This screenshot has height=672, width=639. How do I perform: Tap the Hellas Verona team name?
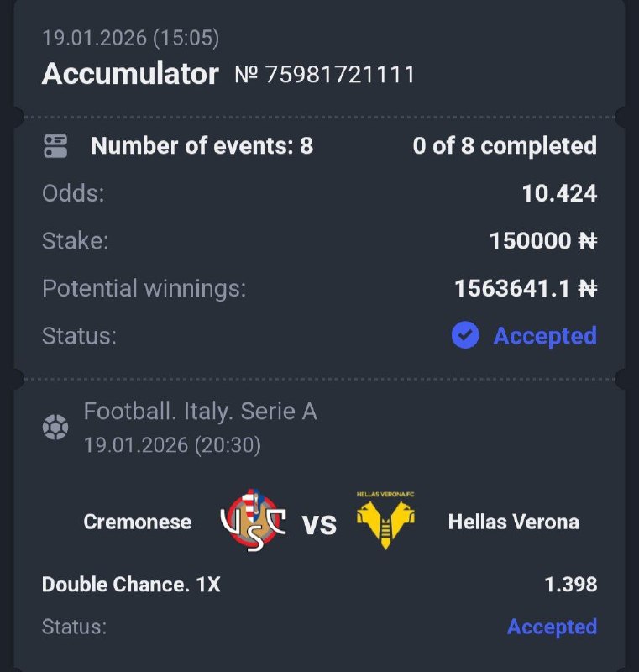tap(513, 522)
